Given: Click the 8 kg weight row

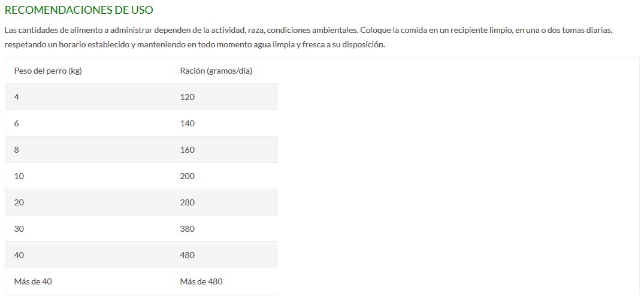Looking at the screenshot, I should coord(141,150).
